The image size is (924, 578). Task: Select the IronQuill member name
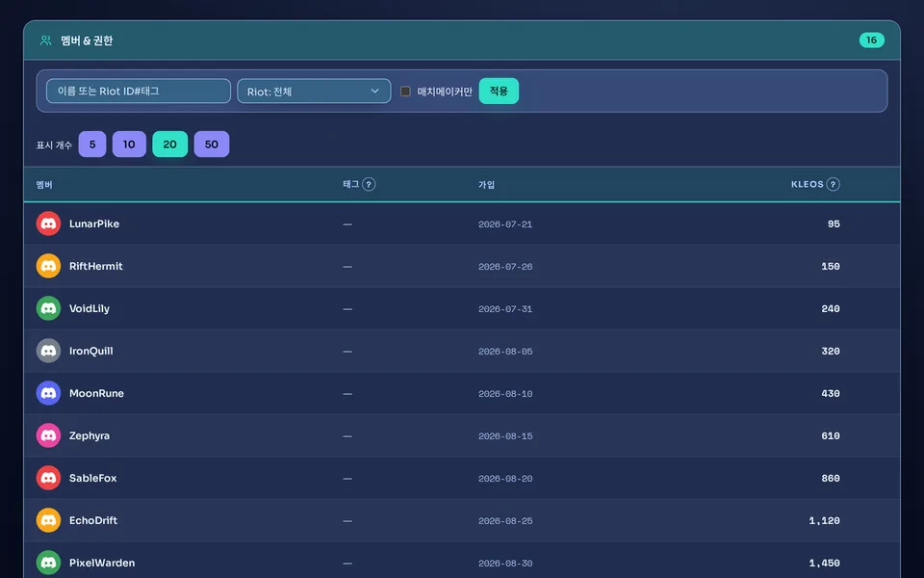[x=91, y=351]
